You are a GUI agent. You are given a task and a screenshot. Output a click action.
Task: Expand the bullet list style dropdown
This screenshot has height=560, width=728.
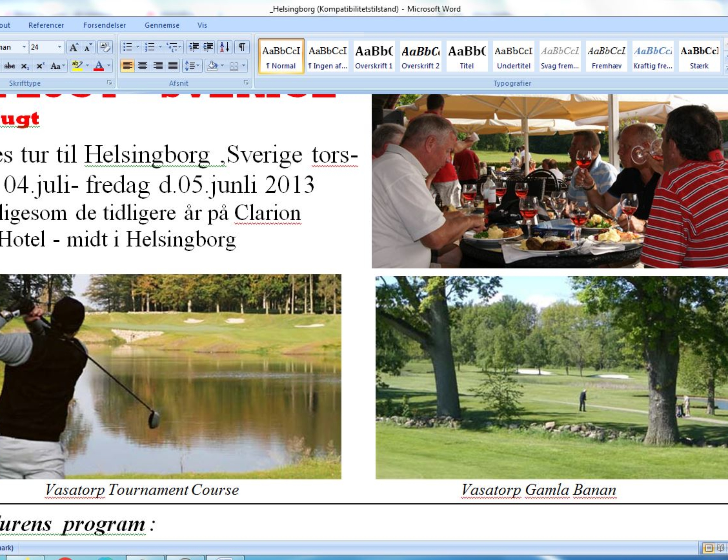pos(137,47)
